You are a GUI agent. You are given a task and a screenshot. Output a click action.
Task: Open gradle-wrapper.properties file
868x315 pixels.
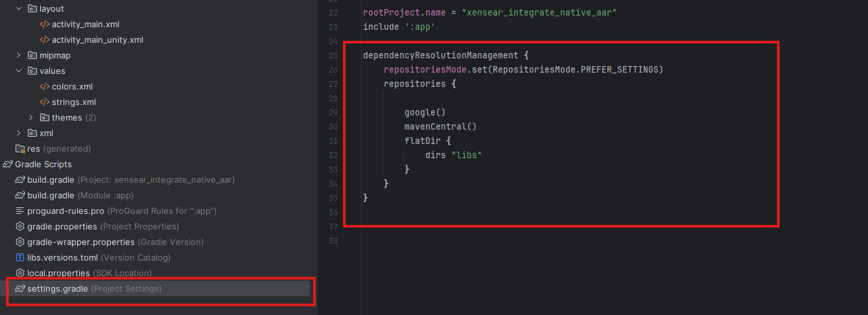(81, 242)
